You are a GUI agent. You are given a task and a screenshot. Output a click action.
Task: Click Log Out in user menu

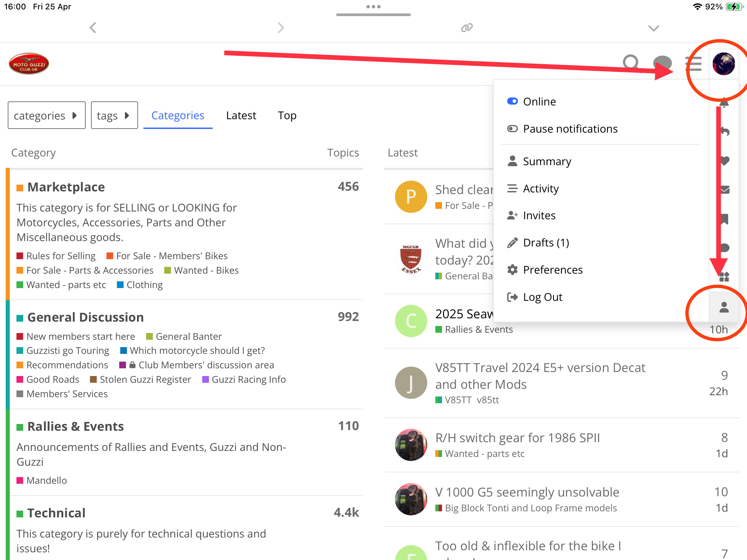[x=542, y=297]
